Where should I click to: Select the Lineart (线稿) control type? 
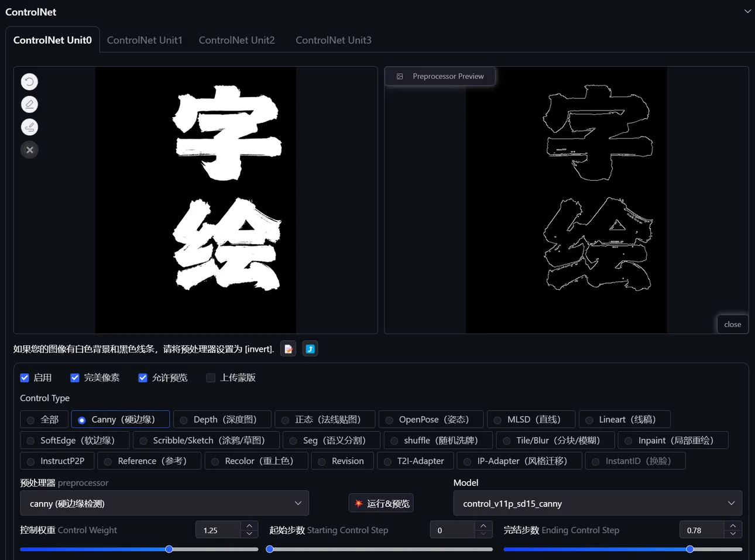624,420
